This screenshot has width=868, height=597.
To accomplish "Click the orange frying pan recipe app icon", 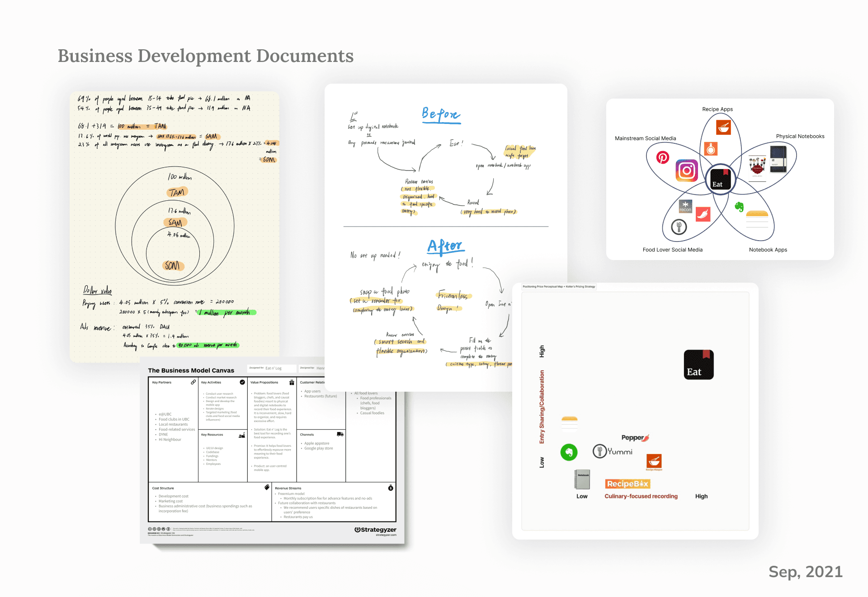I will pyautogui.click(x=711, y=148).
